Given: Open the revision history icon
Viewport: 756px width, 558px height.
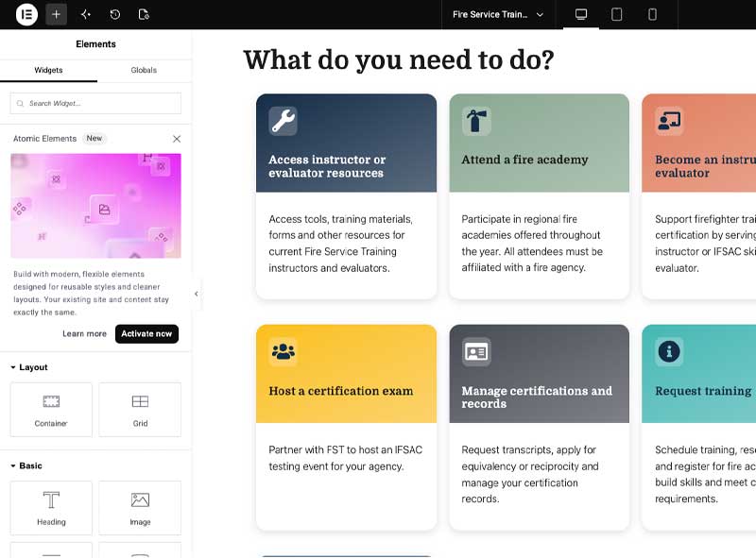Looking at the screenshot, I should 114,14.
